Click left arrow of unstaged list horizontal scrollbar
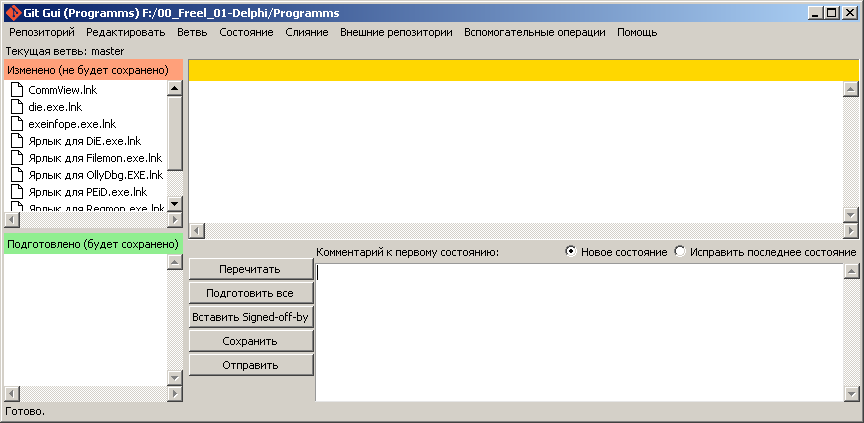The height and width of the screenshot is (423, 864). click(12, 219)
